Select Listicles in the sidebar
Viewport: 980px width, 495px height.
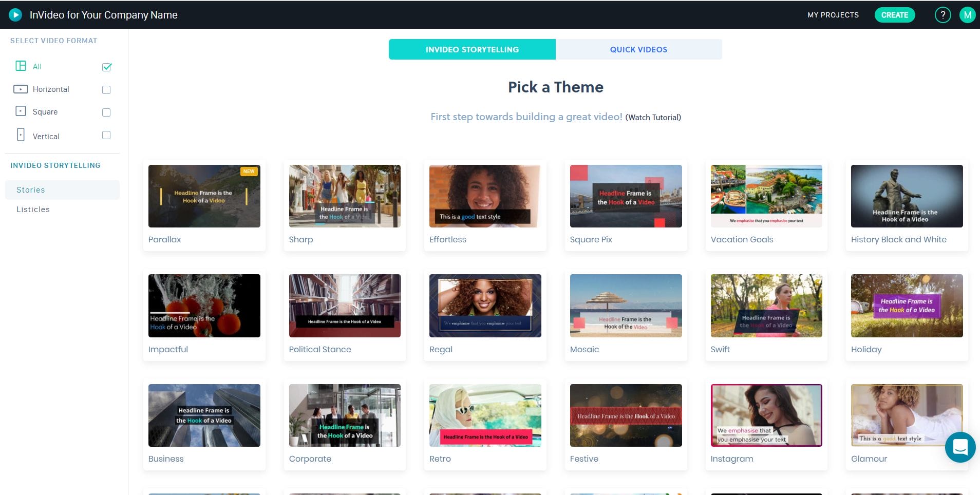(33, 209)
